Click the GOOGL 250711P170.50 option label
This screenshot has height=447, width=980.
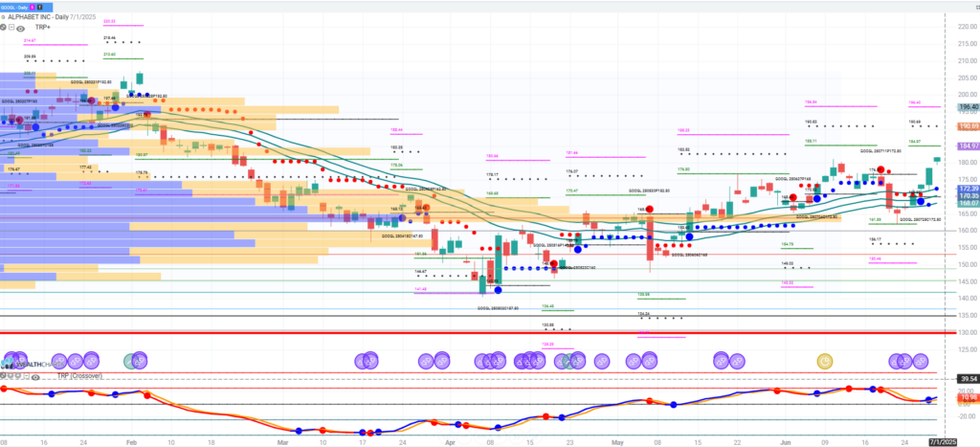point(881,150)
